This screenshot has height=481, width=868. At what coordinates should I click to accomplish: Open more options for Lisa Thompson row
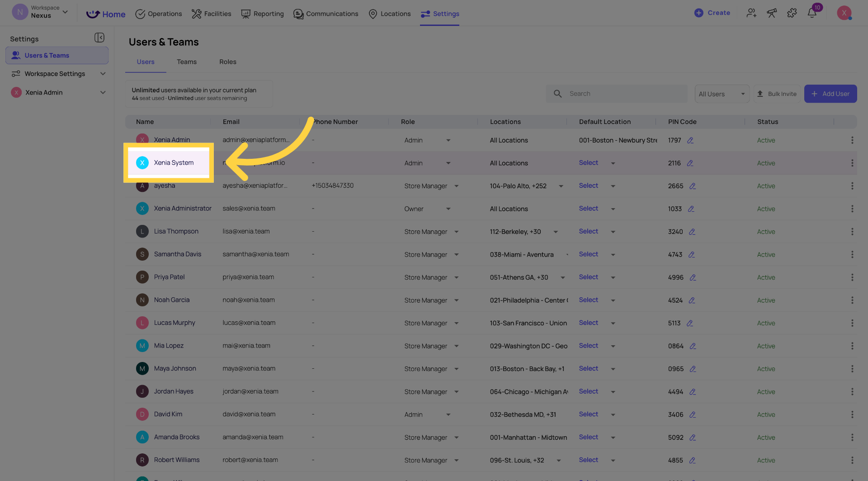pyautogui.click(x=852, y=232)
